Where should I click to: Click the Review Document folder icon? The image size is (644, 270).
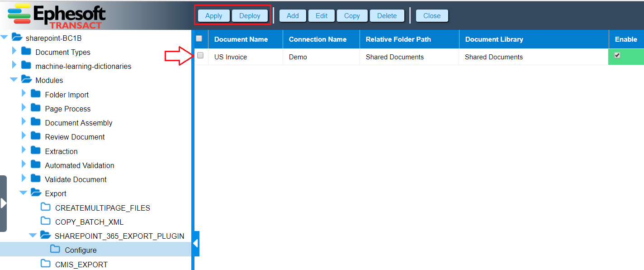36,136
